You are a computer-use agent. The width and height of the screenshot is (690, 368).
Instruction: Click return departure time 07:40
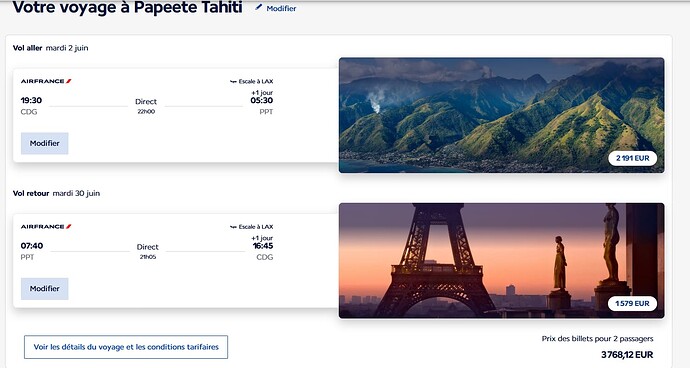[x=32, y=246]
